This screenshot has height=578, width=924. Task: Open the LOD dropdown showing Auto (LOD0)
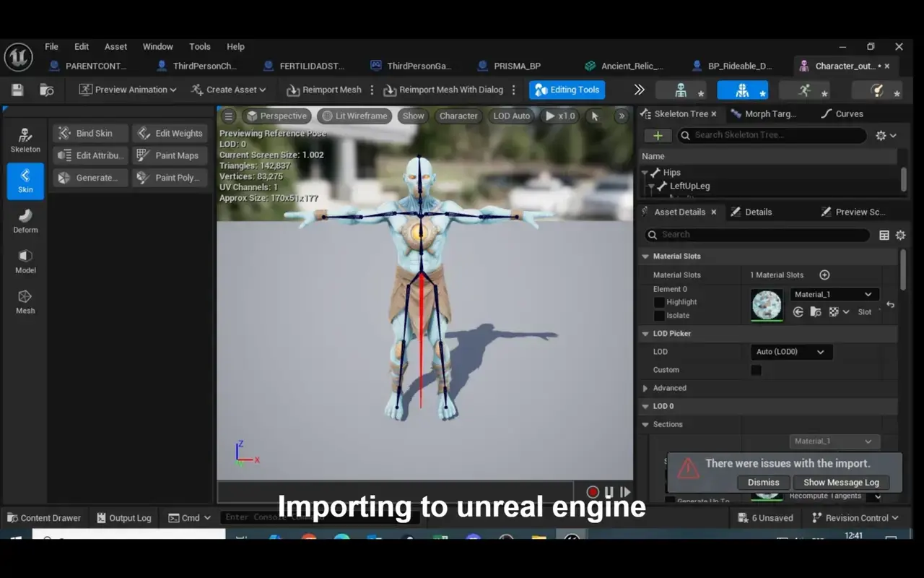[791, 352]
